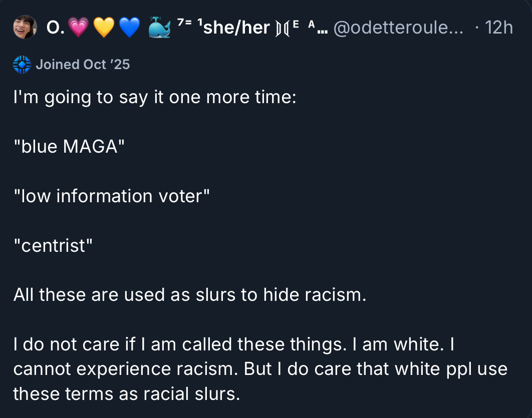532x418 pixels.
Task: Click the sentence "All these are used as slurs"
Action: (189, 295)
